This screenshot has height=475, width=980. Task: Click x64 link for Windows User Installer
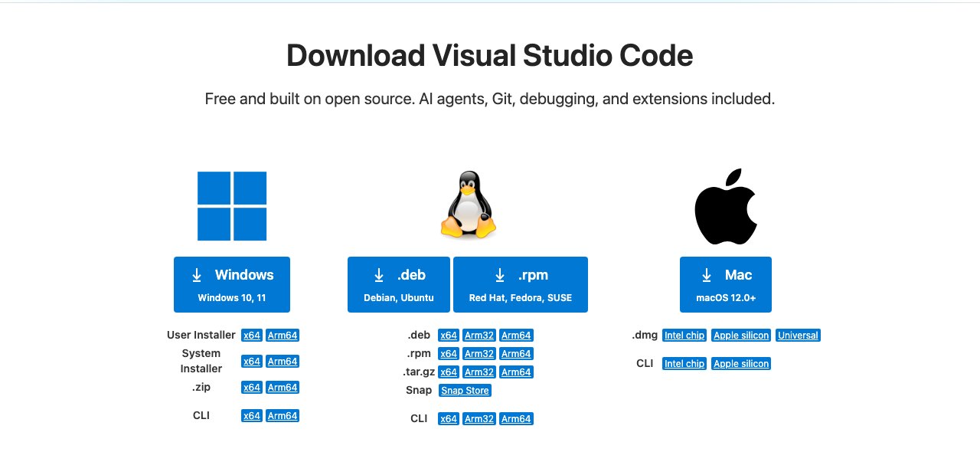tap(252, 335)
